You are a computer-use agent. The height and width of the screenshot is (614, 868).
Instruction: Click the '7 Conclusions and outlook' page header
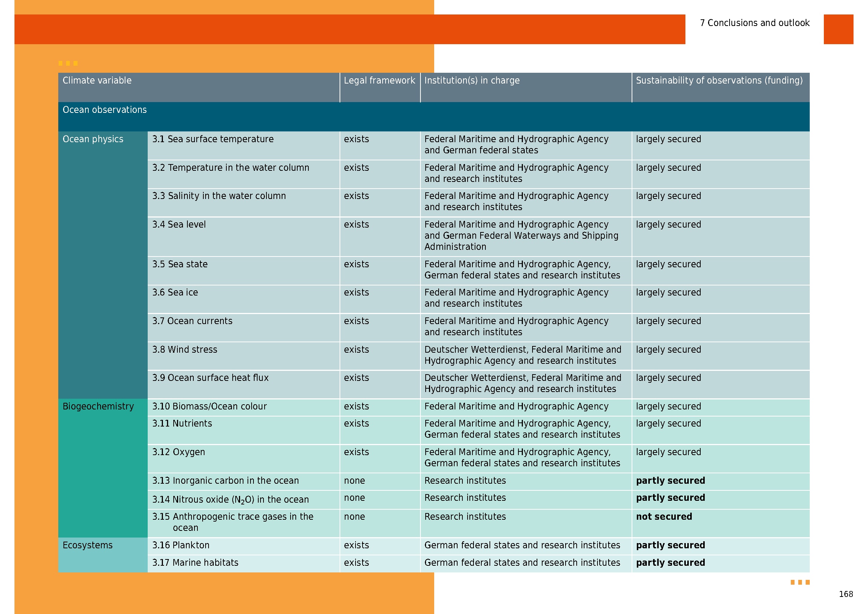tap(754, 23)
